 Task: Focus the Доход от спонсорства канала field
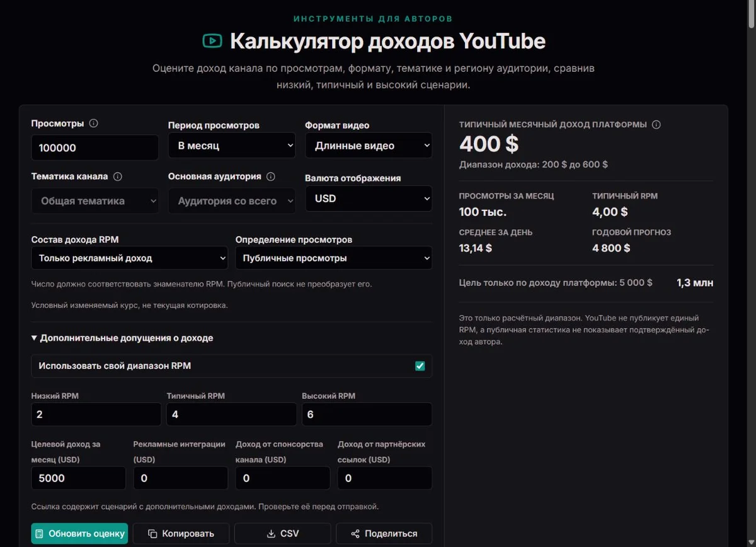pos(283,478)
